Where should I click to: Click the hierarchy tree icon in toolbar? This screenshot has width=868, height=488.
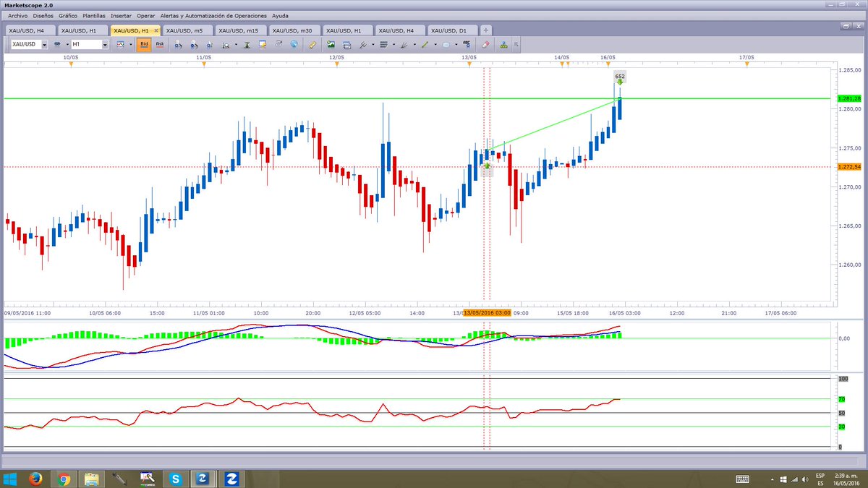(x=503, y=44)
